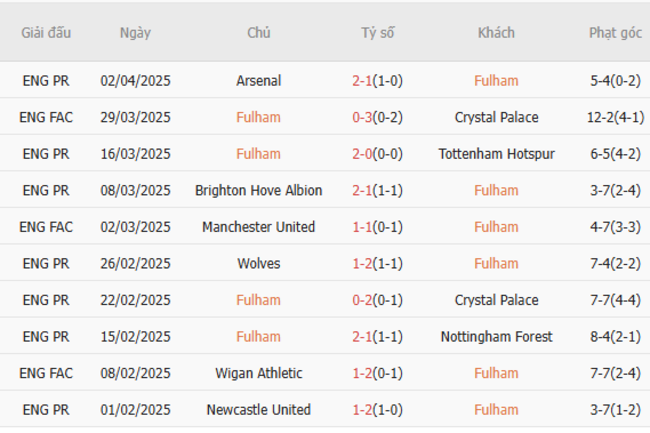The height and width of the screenshot is (433, 650).
Task: Click the "Ngày" date column header
Action: tap(135, 32)
